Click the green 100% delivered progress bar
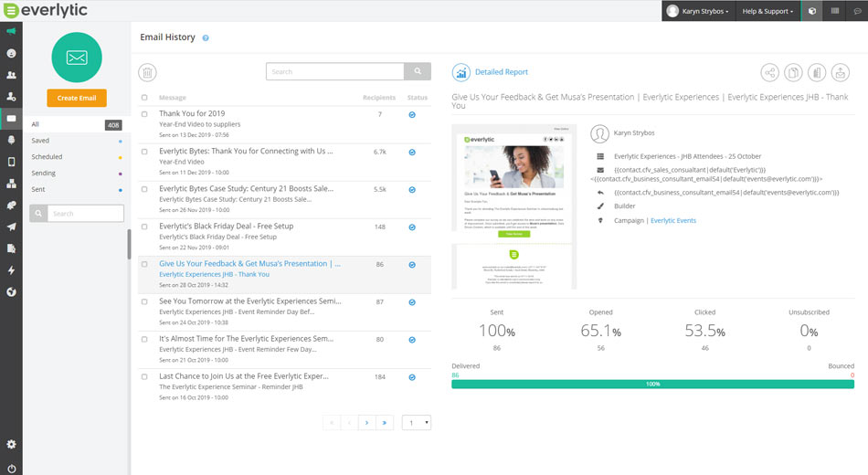868x475 pixels. 652,385
